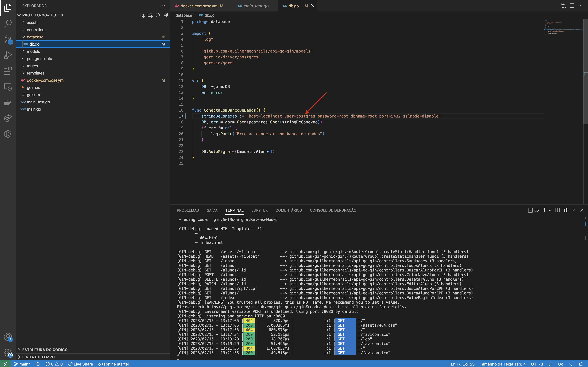Synchronize changes in status bar
The image size is (588, 367).
[x=38, y=364]
